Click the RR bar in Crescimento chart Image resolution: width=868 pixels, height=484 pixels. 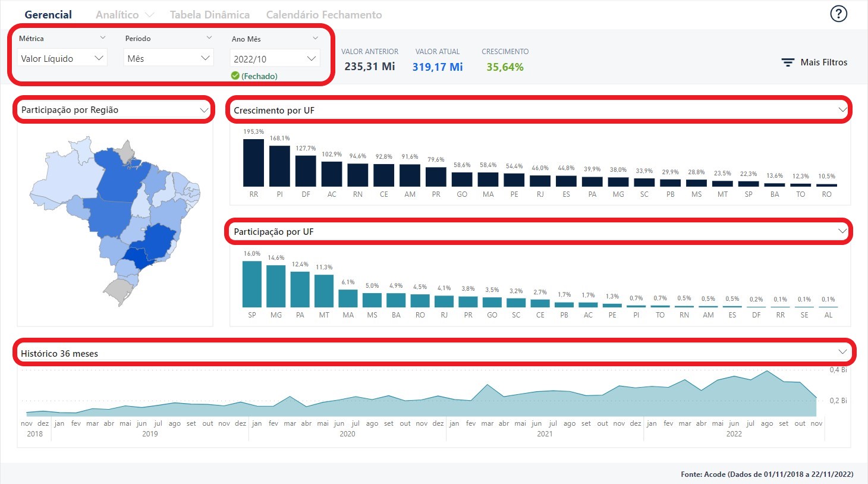(253, 163)
